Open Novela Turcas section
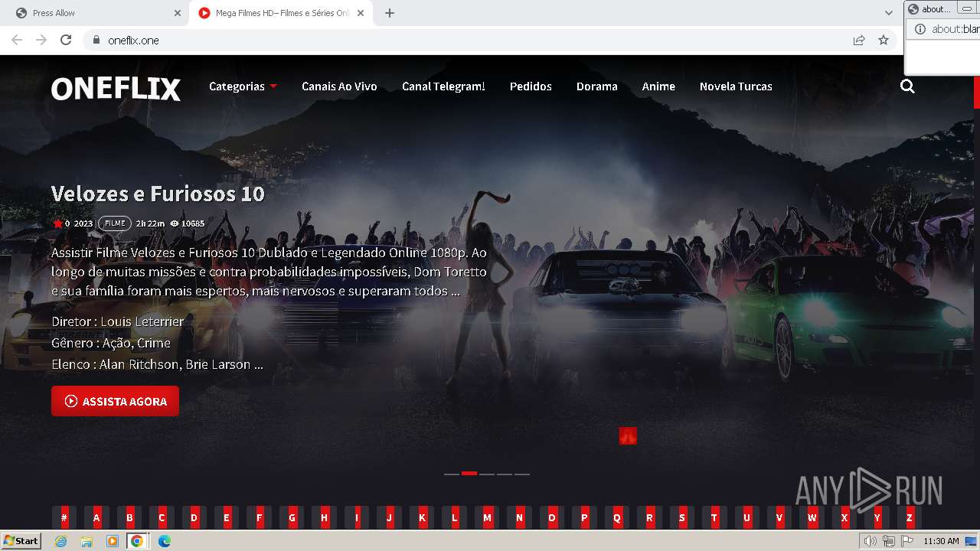This screenshot has height=551, width=980. [736, 86]
